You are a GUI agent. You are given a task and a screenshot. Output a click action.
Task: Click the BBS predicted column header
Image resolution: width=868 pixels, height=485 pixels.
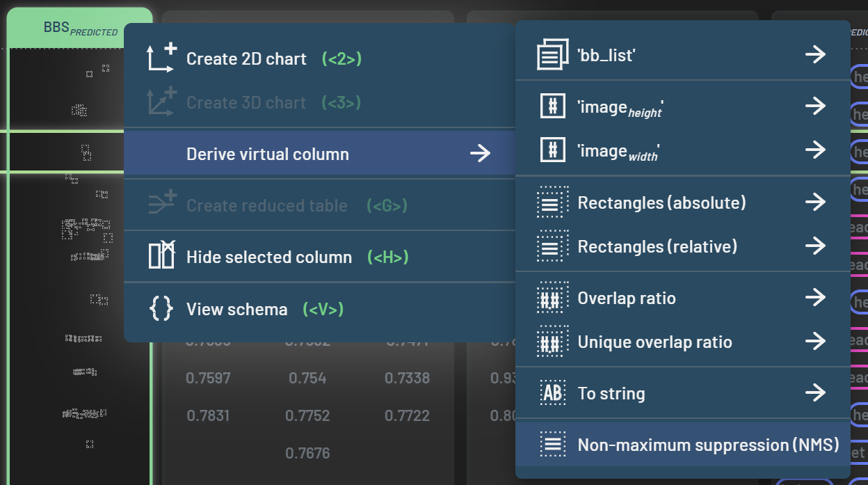(79, 28)
